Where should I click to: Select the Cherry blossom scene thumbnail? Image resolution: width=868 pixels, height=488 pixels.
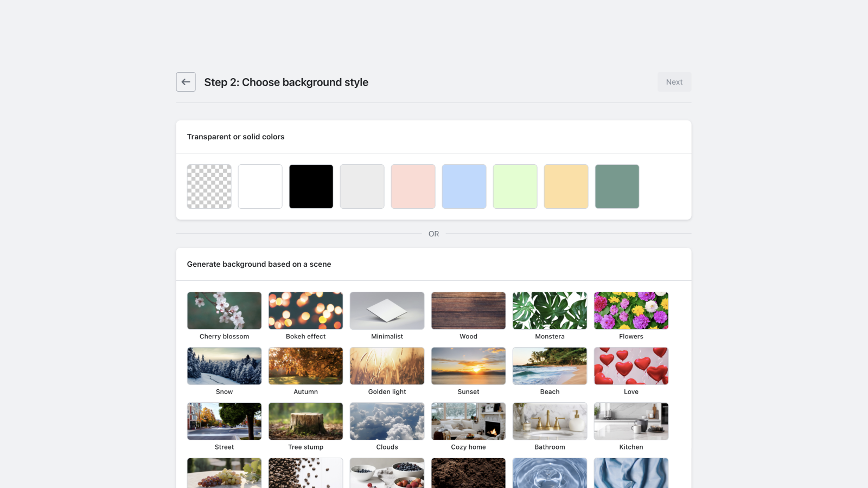point(225,311)
